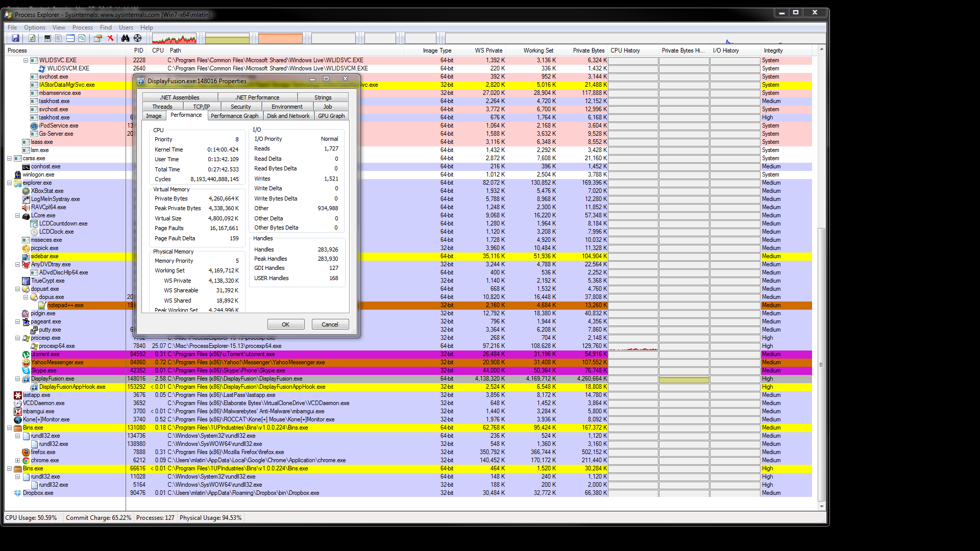Click the orange physical memory mini graph
The width and height of the screenshot is (980, 551).
280,38
